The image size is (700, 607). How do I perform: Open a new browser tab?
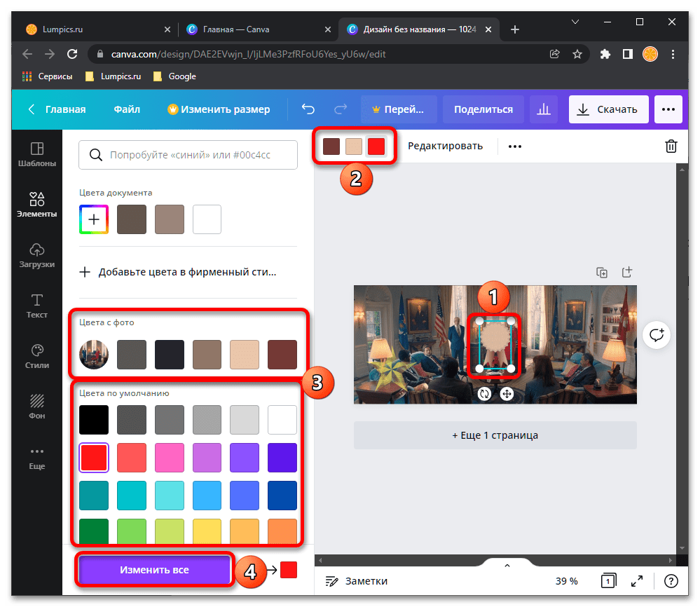point(515,29)
